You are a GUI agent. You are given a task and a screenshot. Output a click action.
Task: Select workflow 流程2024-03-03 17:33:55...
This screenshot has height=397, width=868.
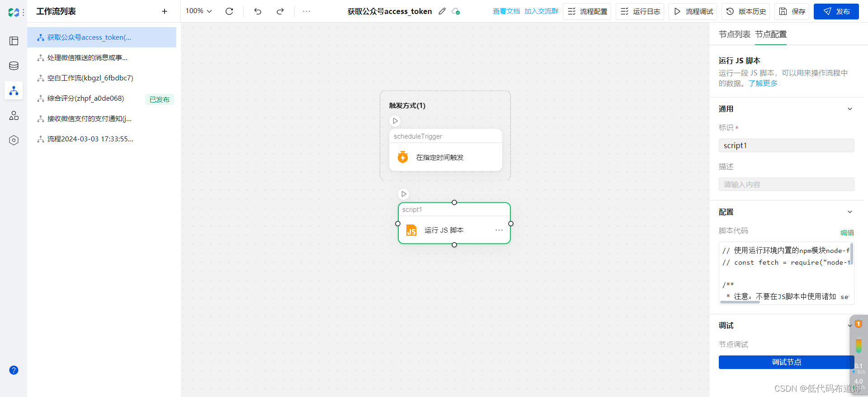coord(102,139)
